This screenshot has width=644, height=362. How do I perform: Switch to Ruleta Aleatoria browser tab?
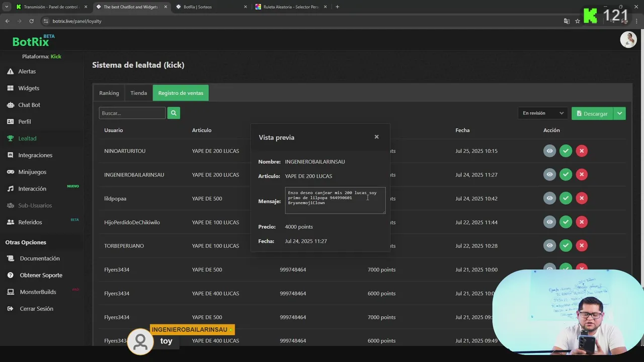pos(291,7)
